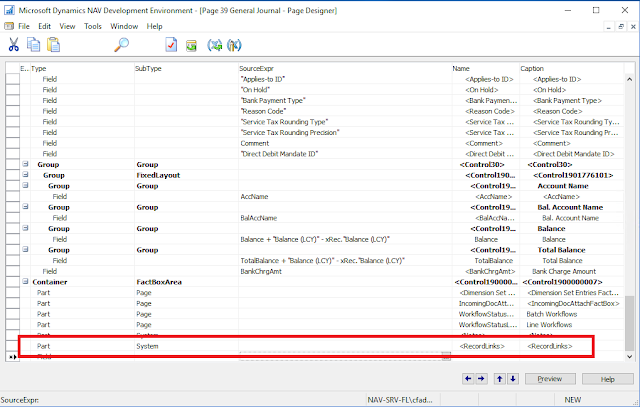Click the Paste clipboard icon
Screen dimensions: 640x407
(x=53, y=45)
